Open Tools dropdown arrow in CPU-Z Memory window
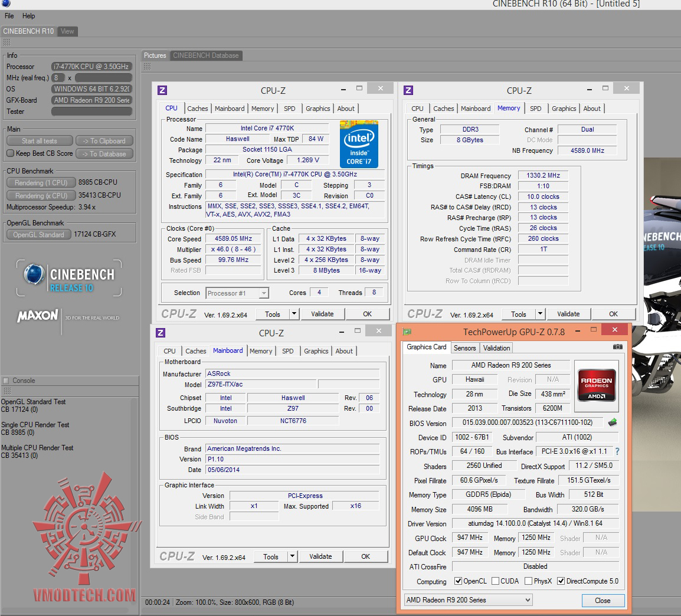The width and height of the screenshot is (681, 616). tap(541, 313)
